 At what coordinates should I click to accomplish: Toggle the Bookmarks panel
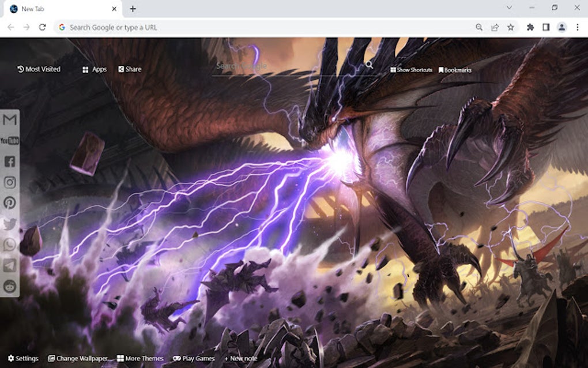[455, 69]
